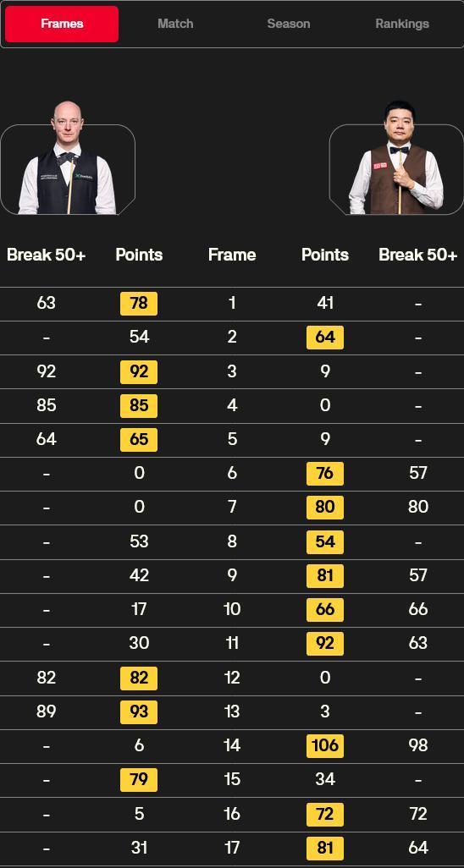Click the 98 break value in frame 14
The image size is (464, 868).
click(x=418, y=745)
